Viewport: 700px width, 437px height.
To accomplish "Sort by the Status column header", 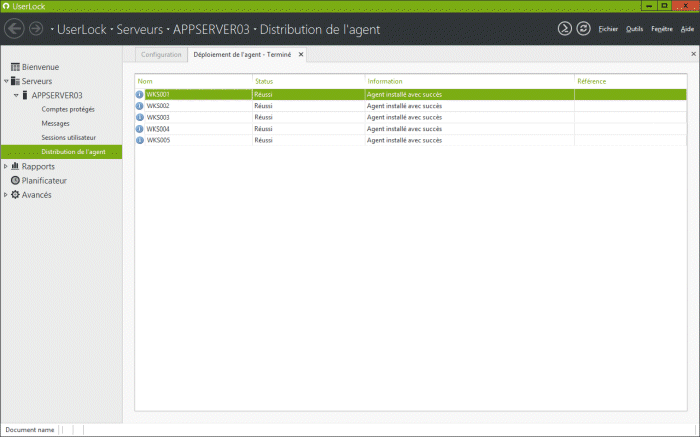I will 264,81.
